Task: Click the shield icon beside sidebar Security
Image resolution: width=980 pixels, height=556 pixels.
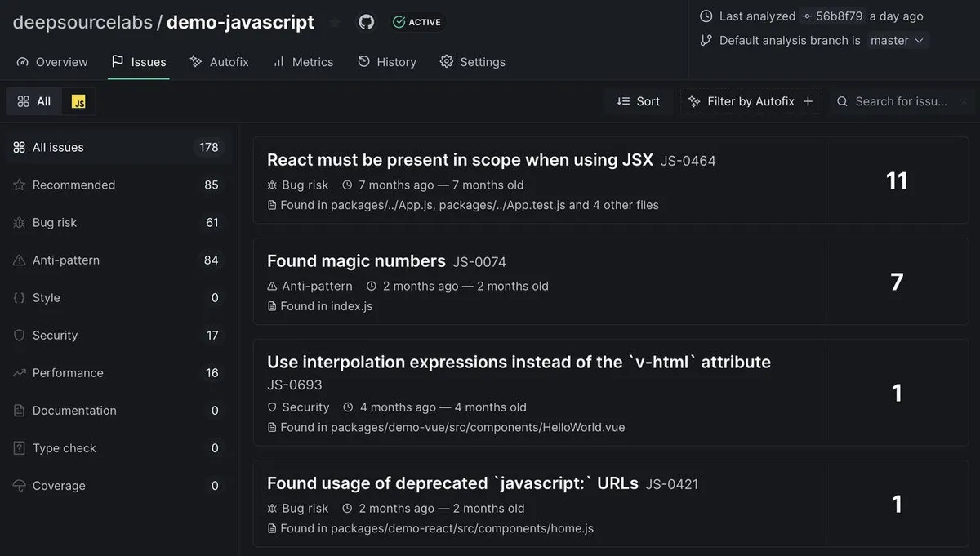Action: tap(20, 335)
